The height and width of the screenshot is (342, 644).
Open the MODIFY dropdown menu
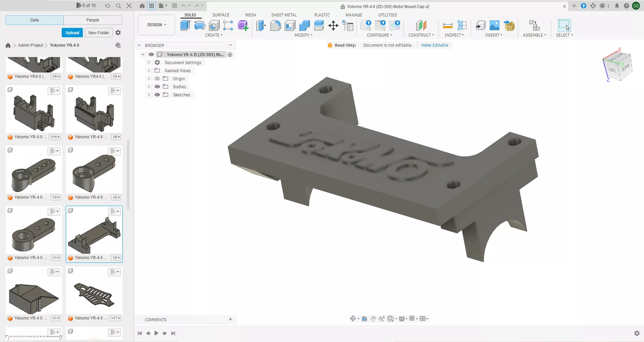point(304,35)
